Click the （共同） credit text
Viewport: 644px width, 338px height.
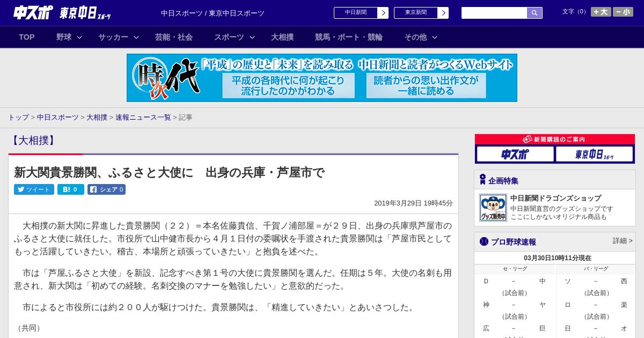[29, 328]
